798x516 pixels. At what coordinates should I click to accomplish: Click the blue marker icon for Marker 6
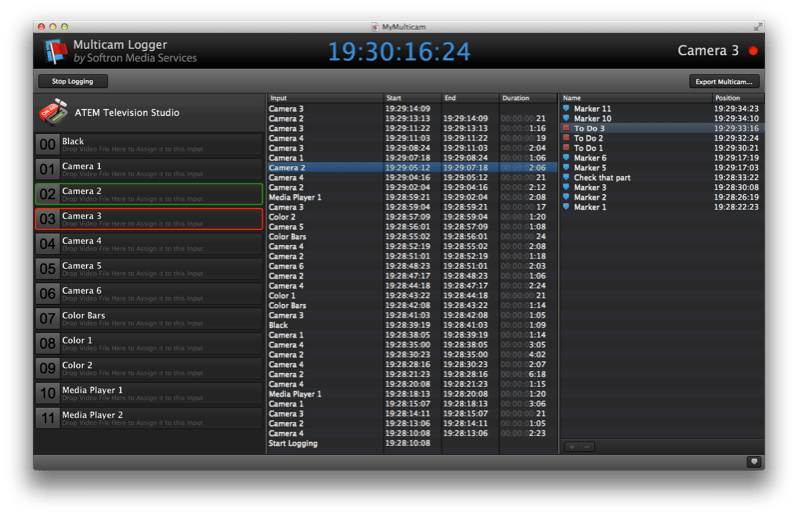(566, 158)
